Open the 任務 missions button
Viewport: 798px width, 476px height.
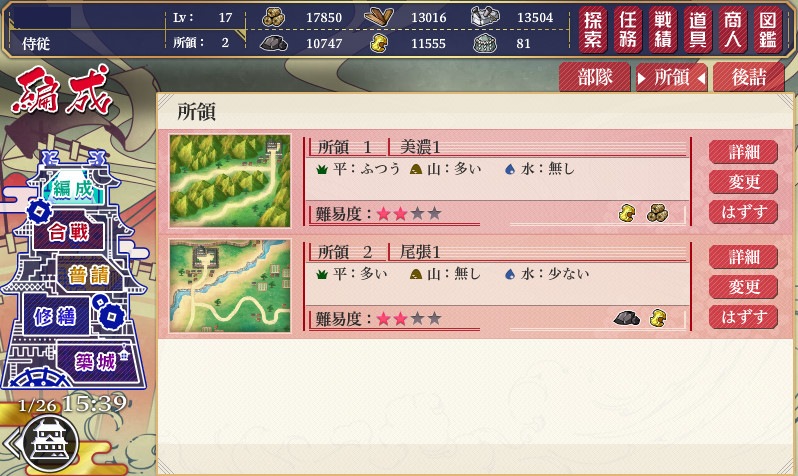coord(628,30)
